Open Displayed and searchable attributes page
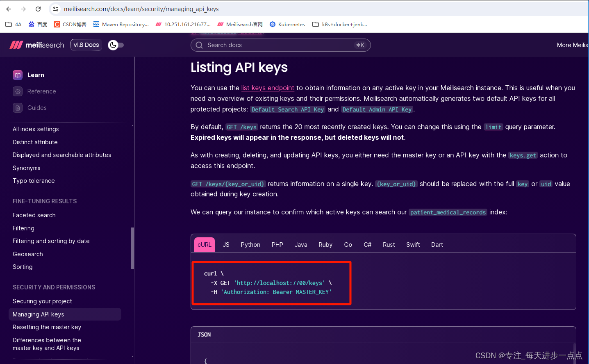The image size is (589, 364). click(62, 155)
